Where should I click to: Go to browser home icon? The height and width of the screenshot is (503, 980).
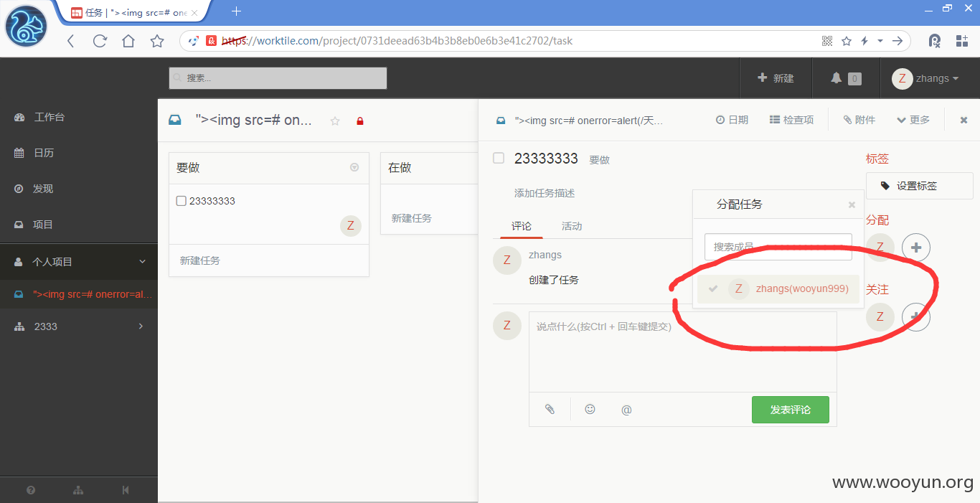pos(128,41)
